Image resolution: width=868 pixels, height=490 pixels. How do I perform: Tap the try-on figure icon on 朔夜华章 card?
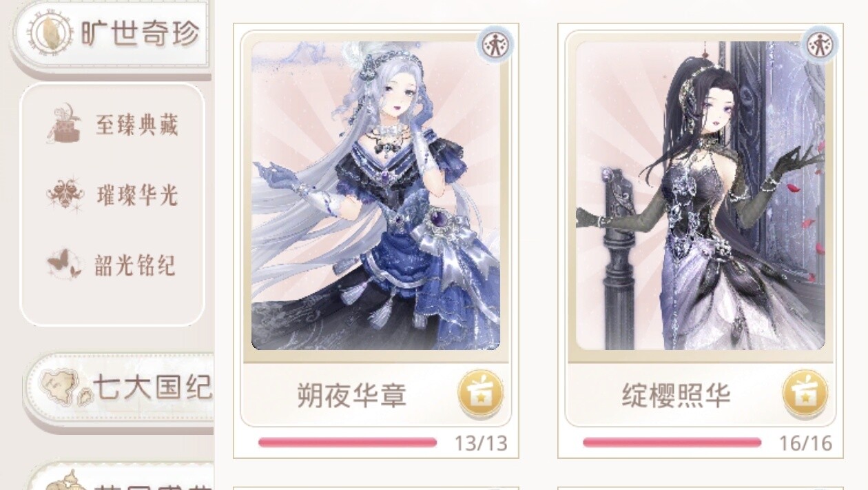pos(494,45)
